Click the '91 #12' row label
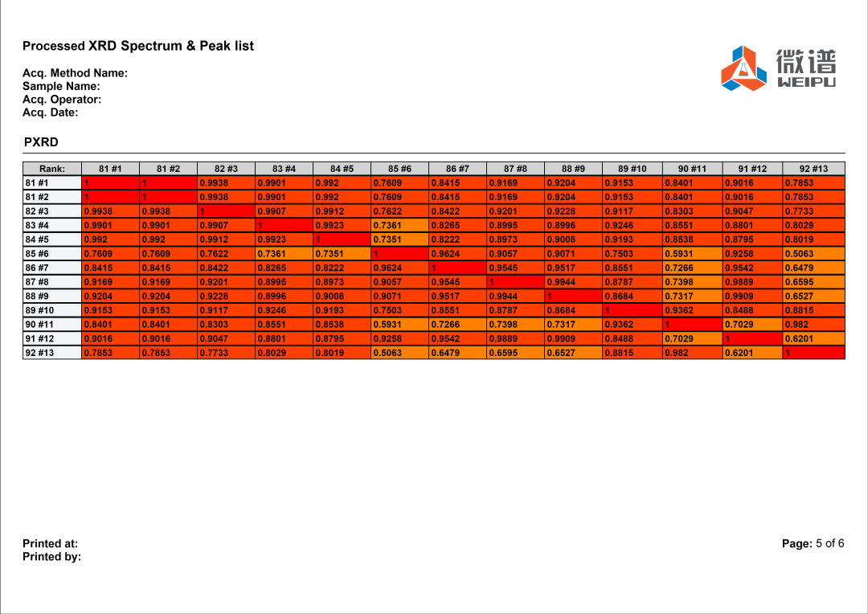 point(52,339)
